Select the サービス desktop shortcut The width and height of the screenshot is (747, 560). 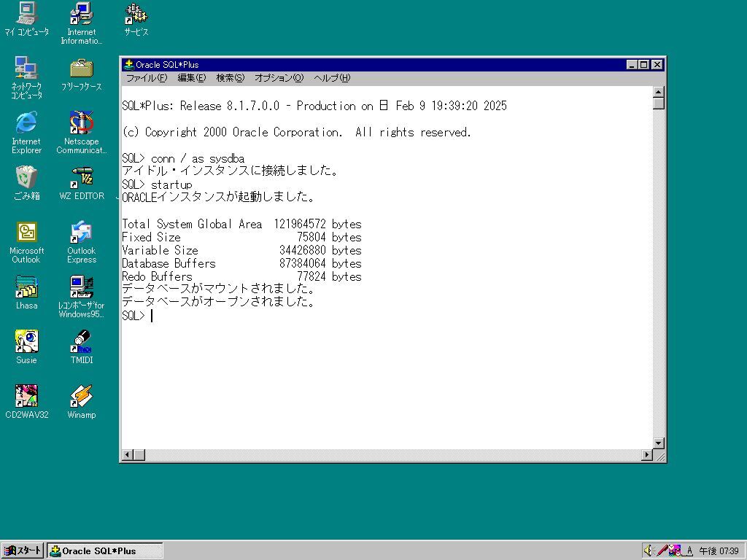point(136,19)
